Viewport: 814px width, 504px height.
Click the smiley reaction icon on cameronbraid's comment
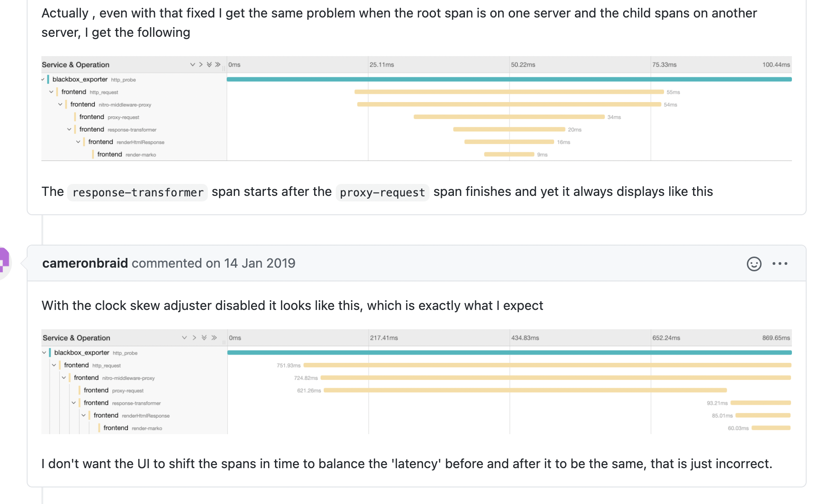753,263
